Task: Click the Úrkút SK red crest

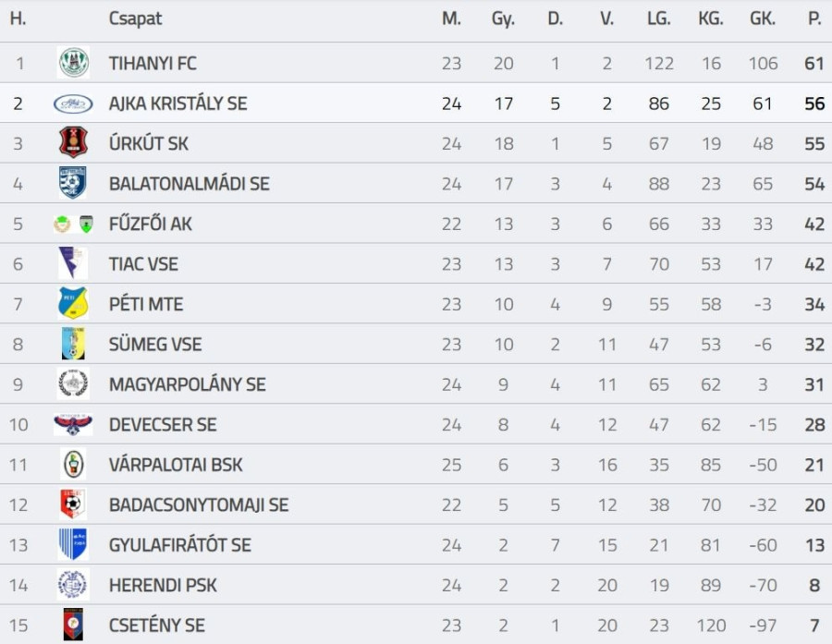Action: (73, 143)
